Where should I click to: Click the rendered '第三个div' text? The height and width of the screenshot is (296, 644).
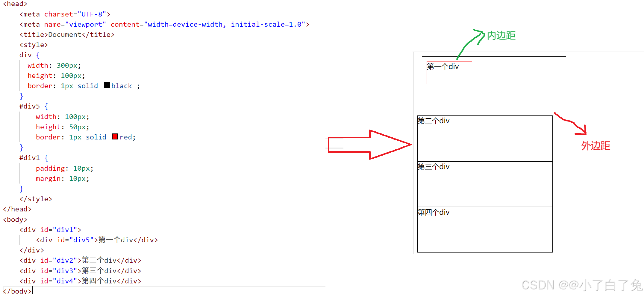pyautogui.click(x=434, y=167)
